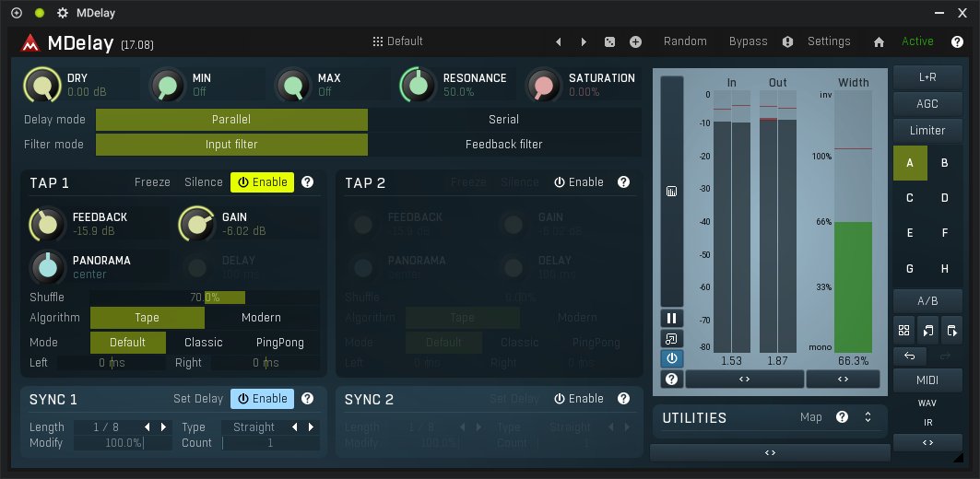The height and width of the screenshot is (479, 980).
Task: Open Tap 2 help icon
Action: click(623, 182)
